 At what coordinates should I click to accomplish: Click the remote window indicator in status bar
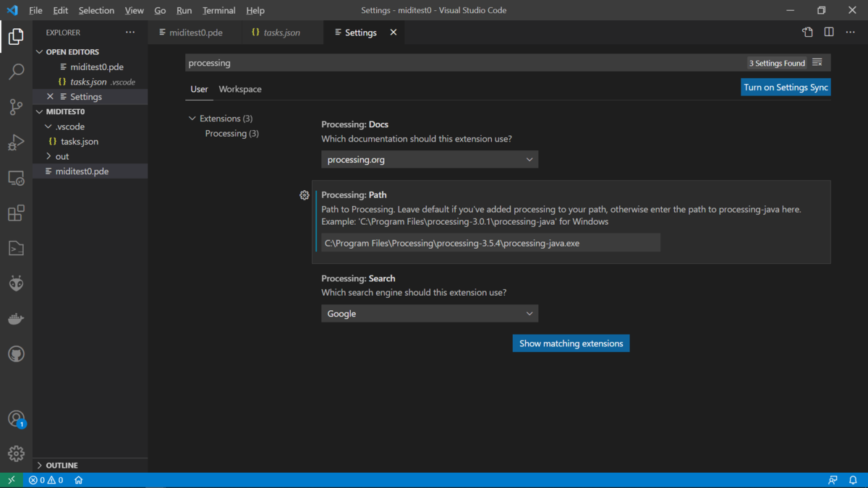point(12,480)
